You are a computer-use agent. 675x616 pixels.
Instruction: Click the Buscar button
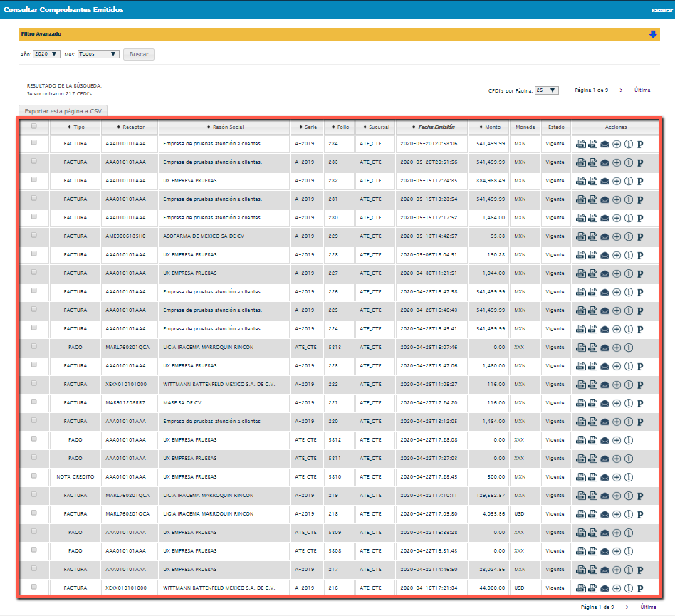click(x=139, y=54)
